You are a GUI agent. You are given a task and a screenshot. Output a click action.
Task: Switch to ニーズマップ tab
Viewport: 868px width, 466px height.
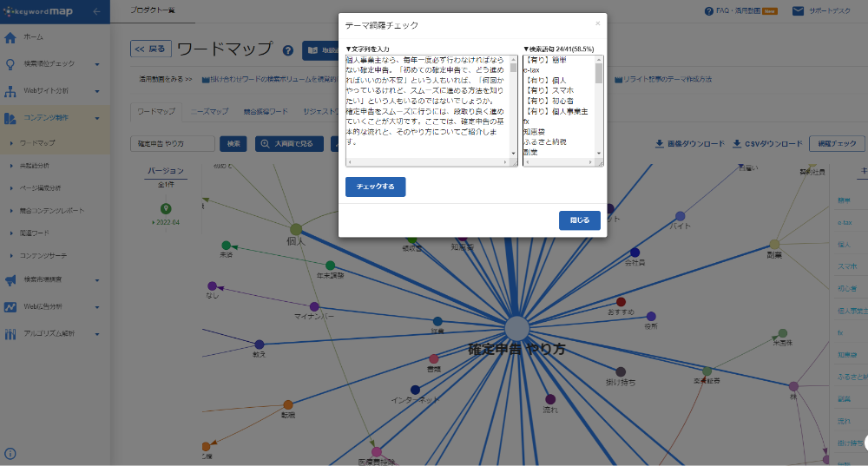(x=209, y=111)
